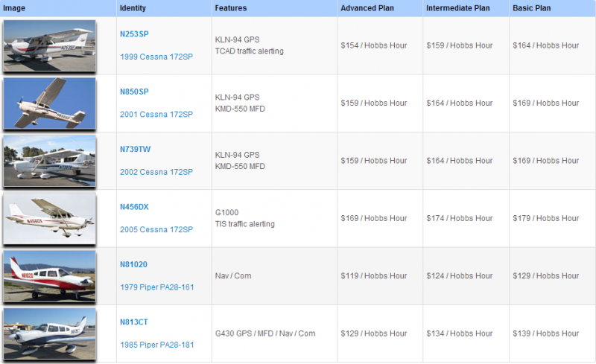Click the $139 / Hobbs Hour basic price
596x364 pixels.
pos(545,333)
